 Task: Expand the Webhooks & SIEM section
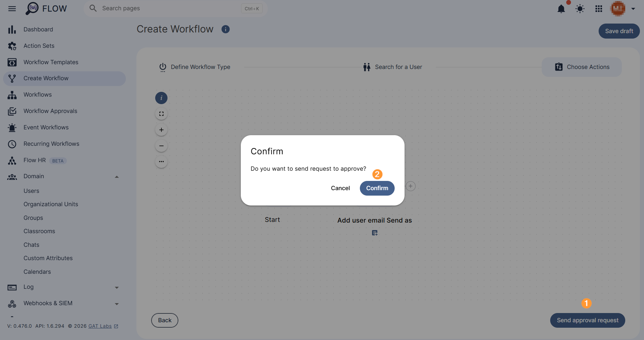pyautogui.click(x=117, y=304)
